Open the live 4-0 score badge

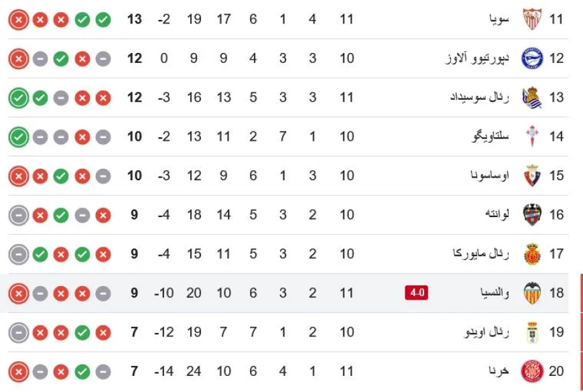(x=416, y=293)
